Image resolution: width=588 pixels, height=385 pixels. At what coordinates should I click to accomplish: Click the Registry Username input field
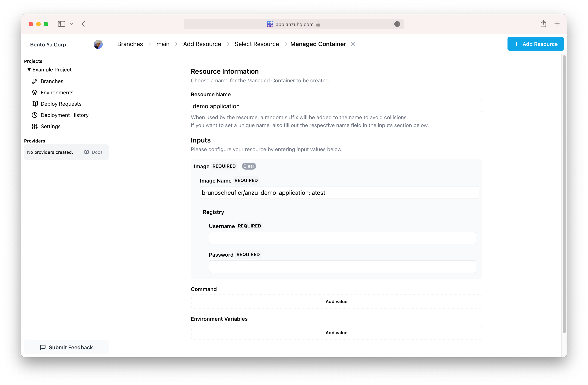click(x=342, y=238)
